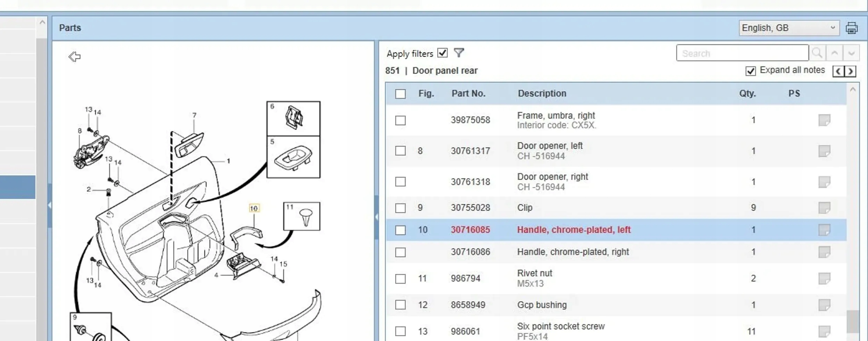Select the rivet nut inset 11 in diagram
The height and width of the screenshot is (341, 868).
coord(302,216)
